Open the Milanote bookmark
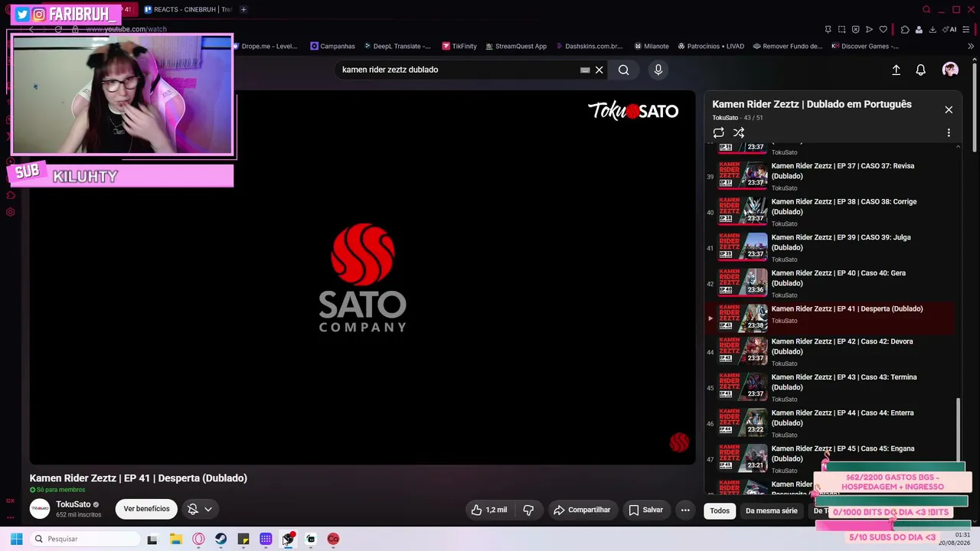The image size is (980, 551). pyautogui.click(x=651, y=46)
